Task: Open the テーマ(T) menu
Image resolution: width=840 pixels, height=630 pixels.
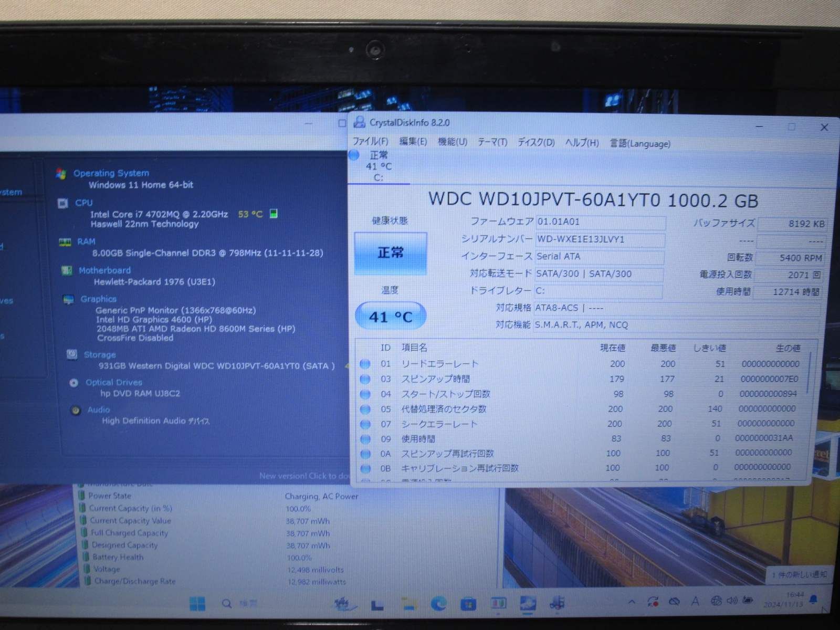Action: [492, 142]
